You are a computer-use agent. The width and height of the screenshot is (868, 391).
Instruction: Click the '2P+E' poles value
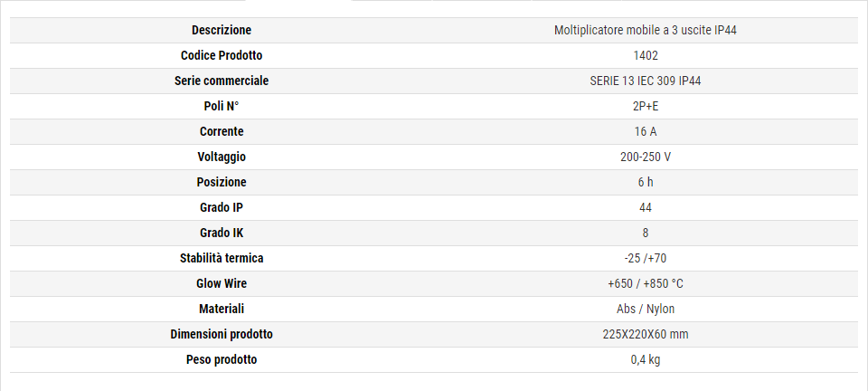(x=646, y=107)
